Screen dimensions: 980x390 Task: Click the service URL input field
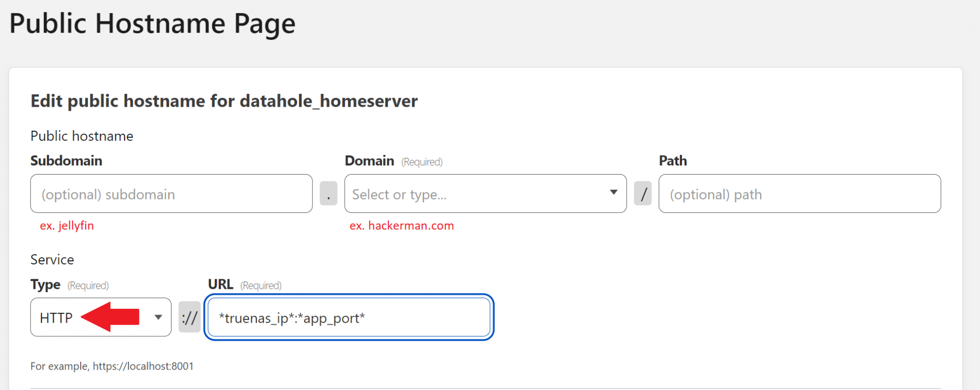click(349, 318)
